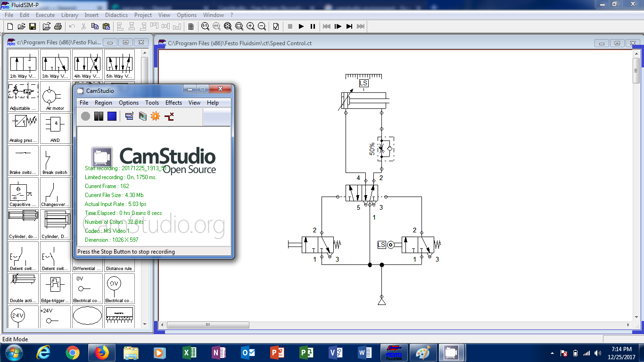Click CamStudio's grey Record button
644x362 pixels.
click(85, 116)
